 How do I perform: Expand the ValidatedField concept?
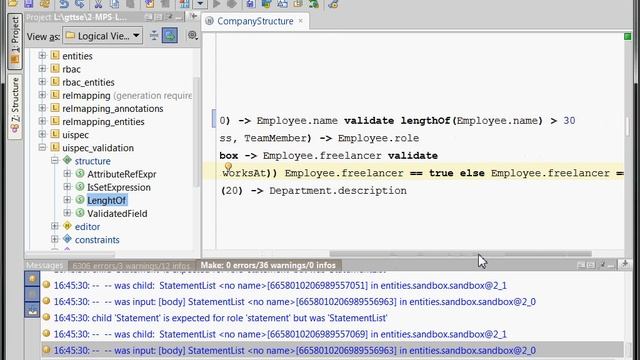[67, 213]
